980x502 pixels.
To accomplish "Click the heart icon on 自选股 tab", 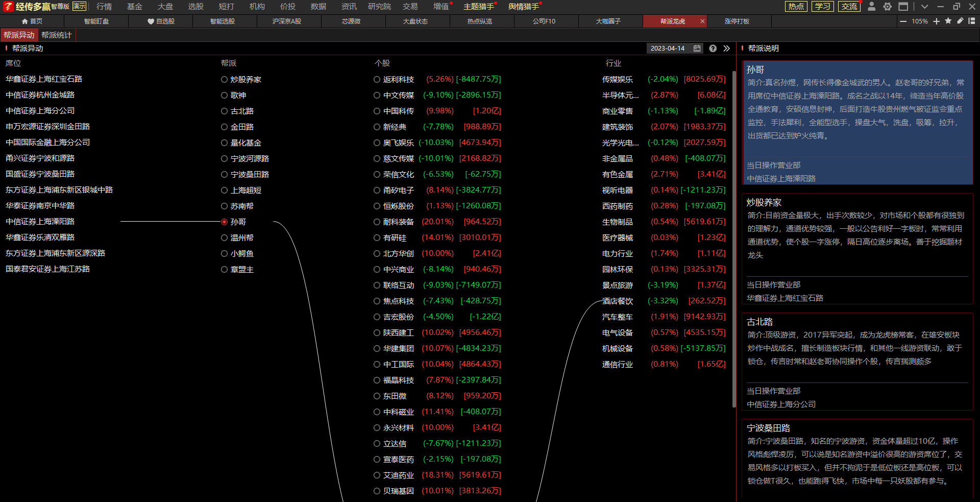I will pos(151,21).
